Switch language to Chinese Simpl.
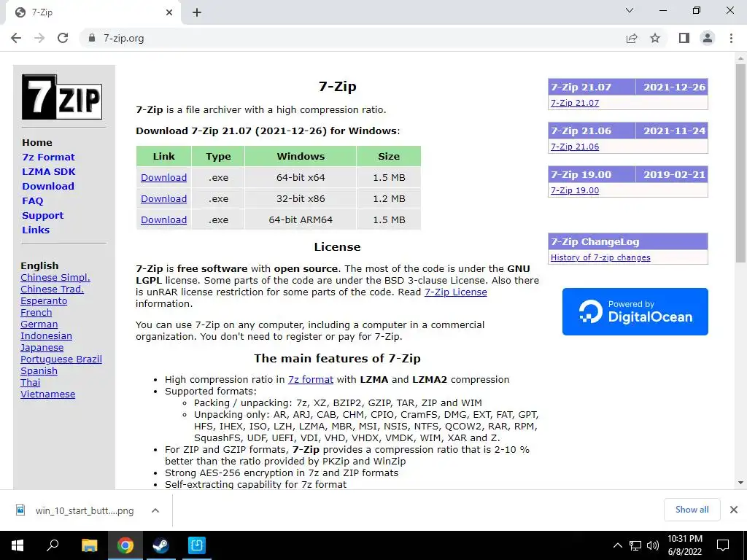The image size is (747, 560). pos(55,278)
